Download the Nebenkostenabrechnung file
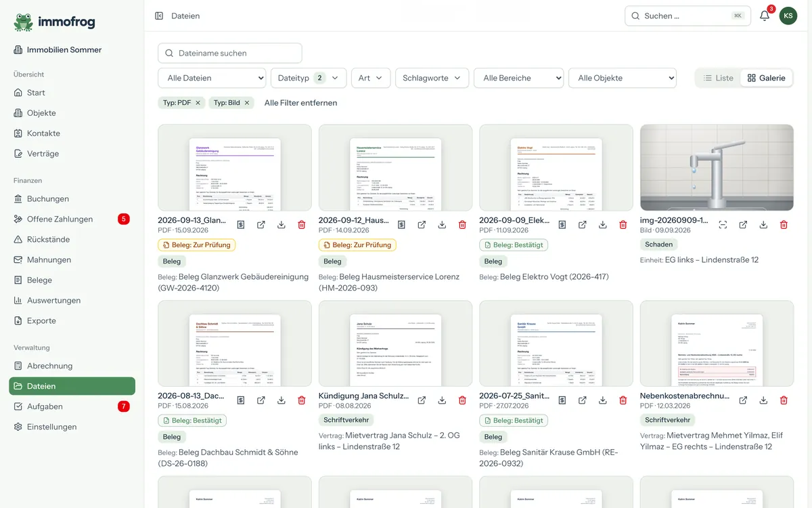The height and width of the screenshot is (508, 812). click(x=763, y=400)
